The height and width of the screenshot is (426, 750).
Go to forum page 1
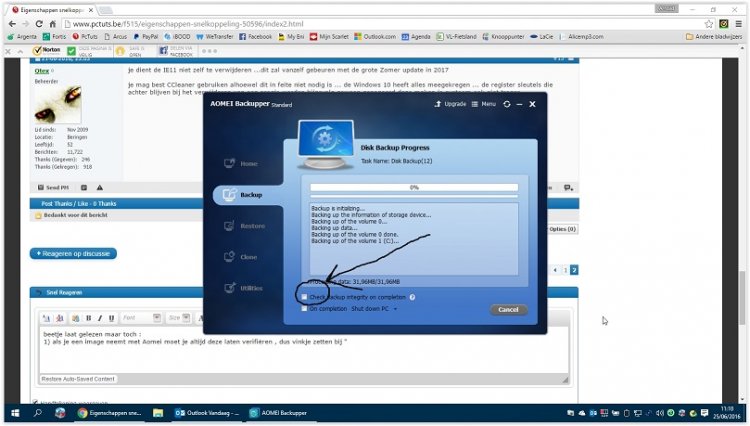pos(565,270)
